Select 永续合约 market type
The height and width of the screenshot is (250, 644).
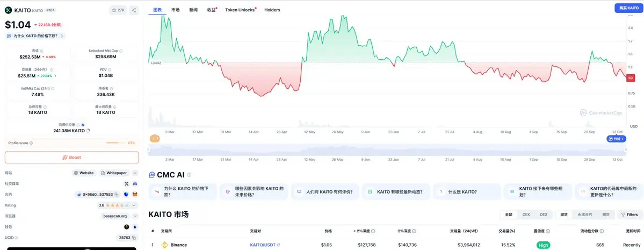click(585, 215)
